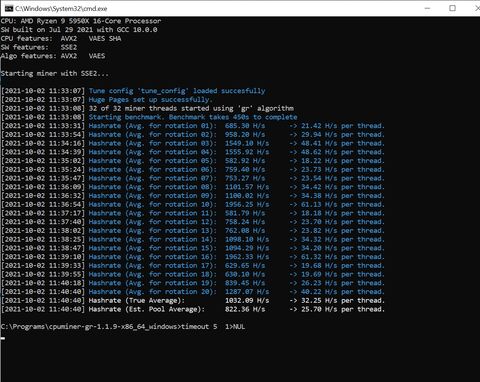This screenshot has height=382, width=480.
Task: Click the rotation 08 hashrate '1101.57 H/s'
Action: [247, 187]
